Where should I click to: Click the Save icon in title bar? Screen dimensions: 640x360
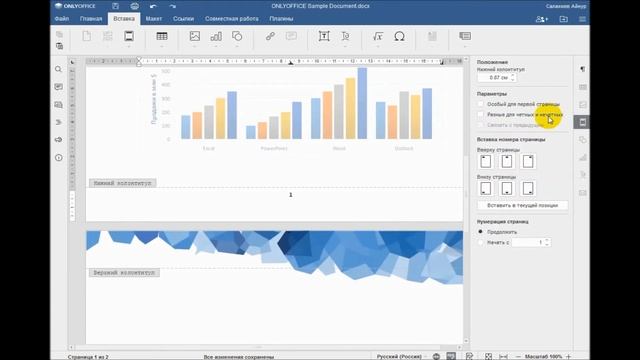click(x=116, y=6)
